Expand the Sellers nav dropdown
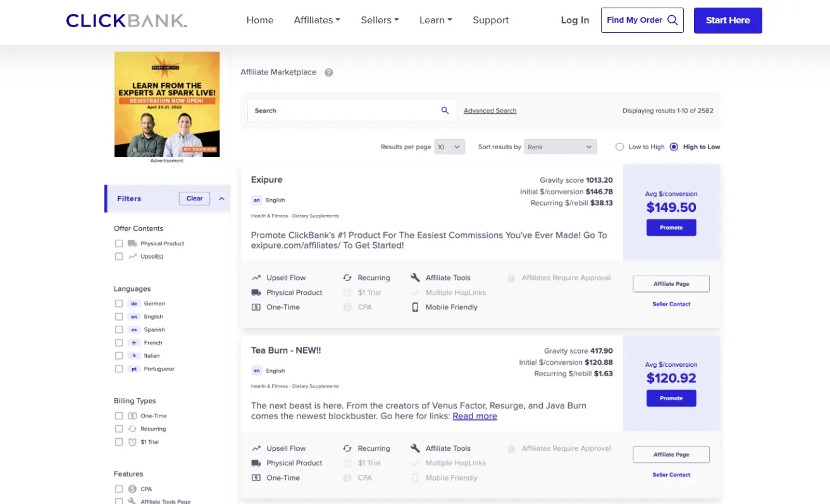The image size is (830, 504). click(x=380, y=20)
